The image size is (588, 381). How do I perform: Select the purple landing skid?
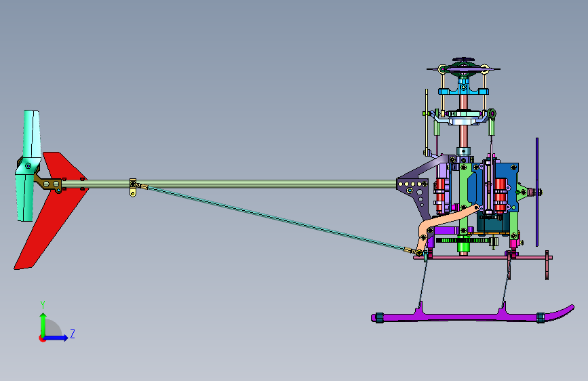(x=473, y=317)
